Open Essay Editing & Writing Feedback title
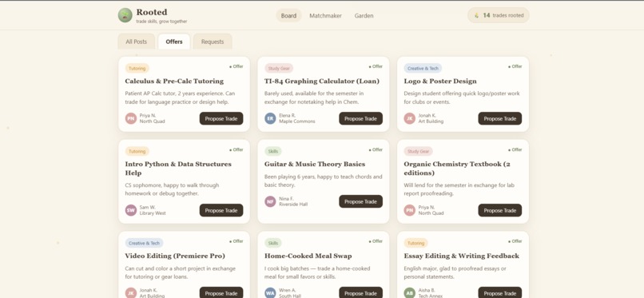 pyautogui.click(x=461, y=256)
